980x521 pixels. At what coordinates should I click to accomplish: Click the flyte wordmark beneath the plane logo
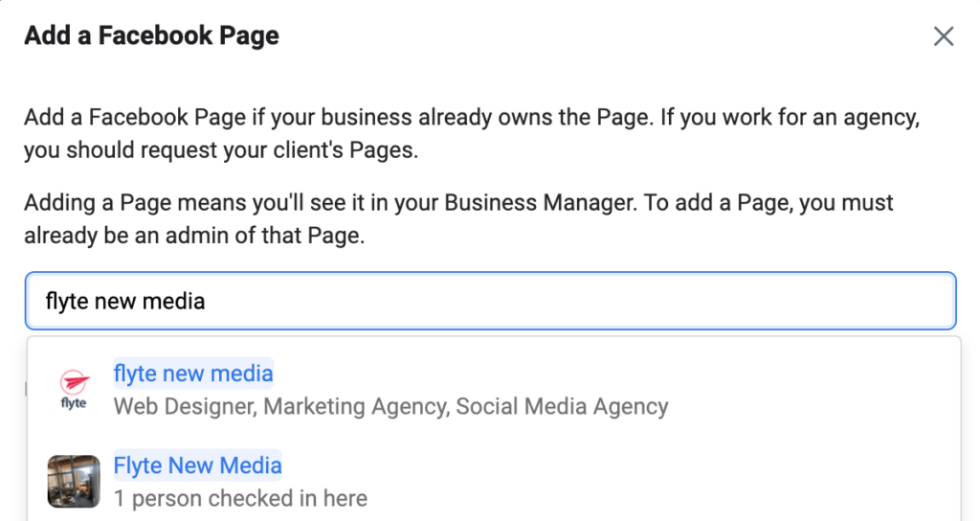[74, 403]
